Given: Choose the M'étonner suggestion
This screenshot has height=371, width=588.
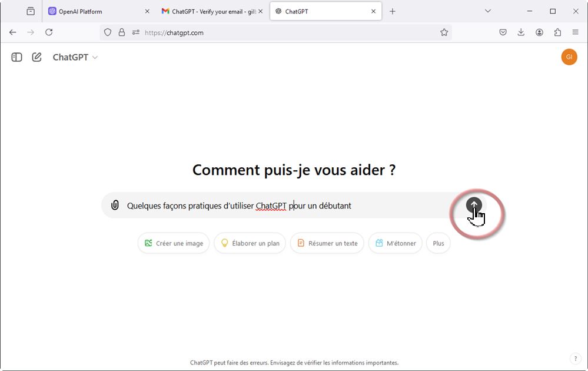Looking at the screenshot, I should tap(396, 243).
